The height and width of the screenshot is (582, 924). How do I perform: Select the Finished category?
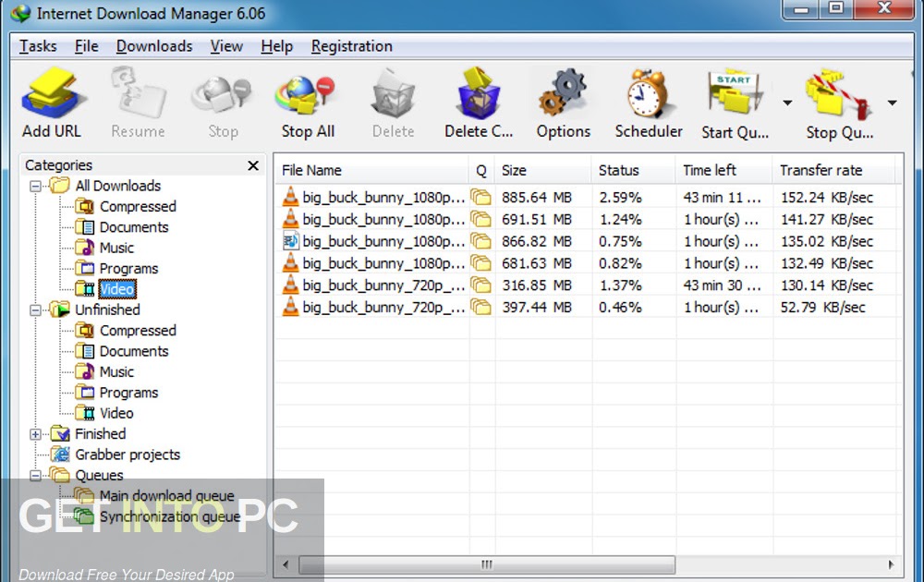pos(100,433)
